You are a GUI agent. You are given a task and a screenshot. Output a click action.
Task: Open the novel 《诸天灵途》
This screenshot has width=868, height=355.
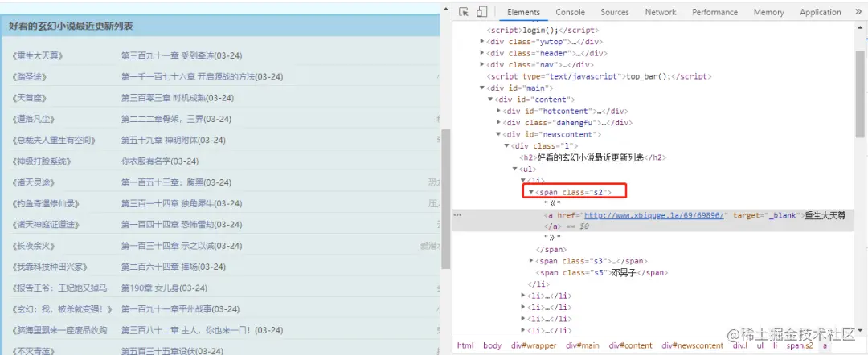33,182
